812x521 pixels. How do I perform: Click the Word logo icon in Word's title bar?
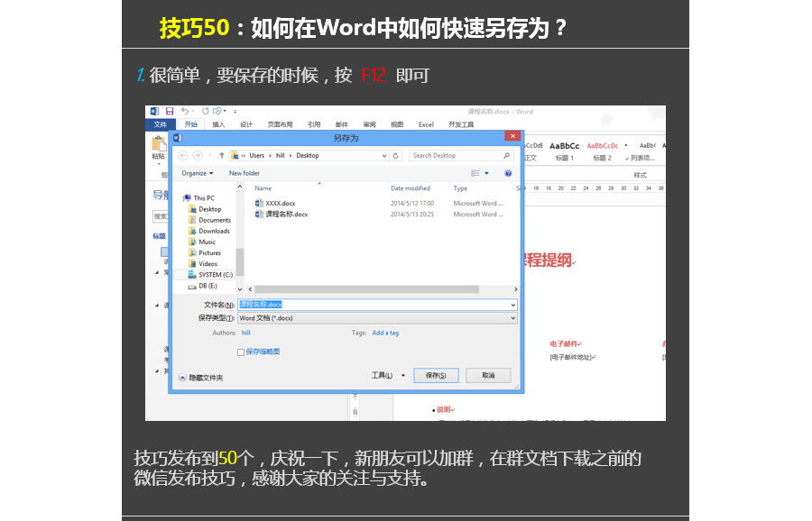(x=154, y=111)
